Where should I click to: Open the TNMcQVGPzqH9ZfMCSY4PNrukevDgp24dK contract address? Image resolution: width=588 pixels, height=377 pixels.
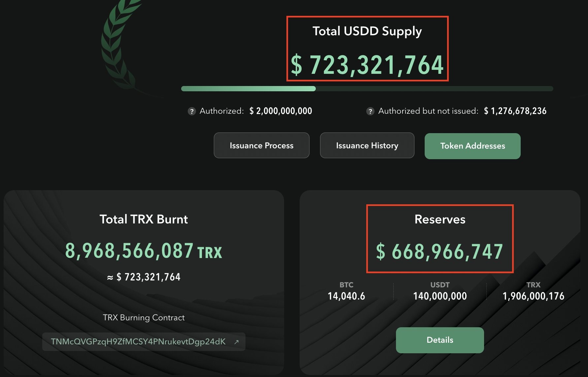click(138, 342)
